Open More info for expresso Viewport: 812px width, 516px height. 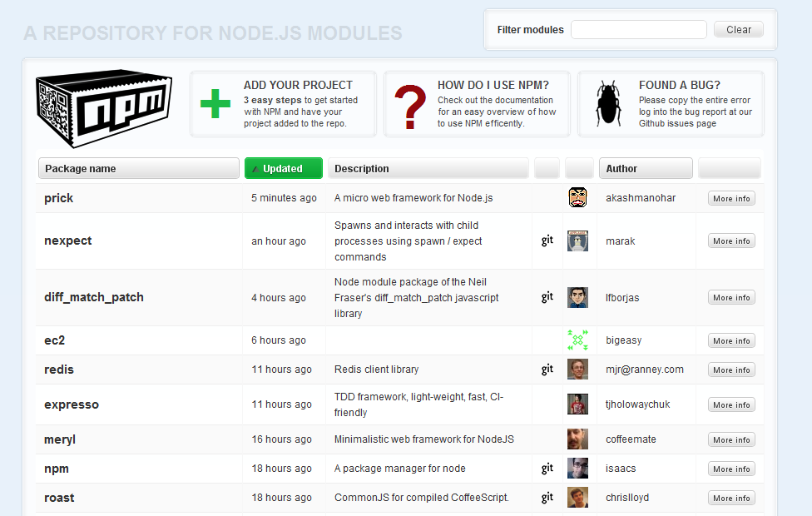pos(731,404)
